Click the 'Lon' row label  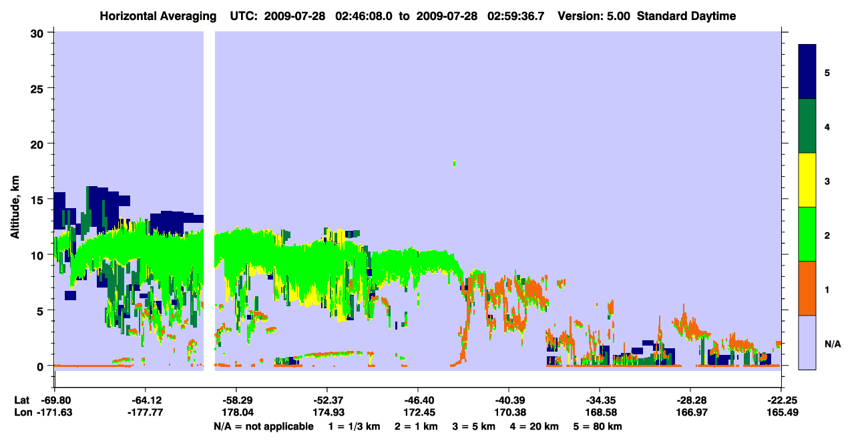coord(23,413)
